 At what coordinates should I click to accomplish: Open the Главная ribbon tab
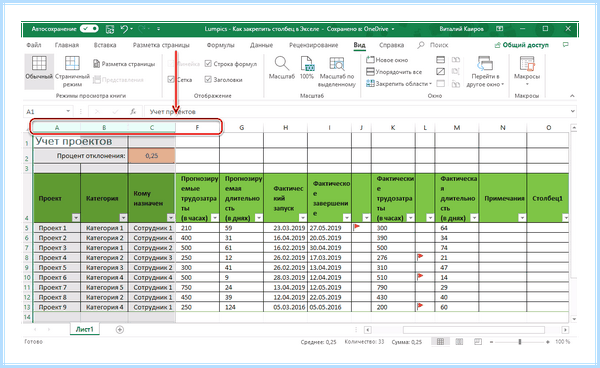(x=67, y=45)
